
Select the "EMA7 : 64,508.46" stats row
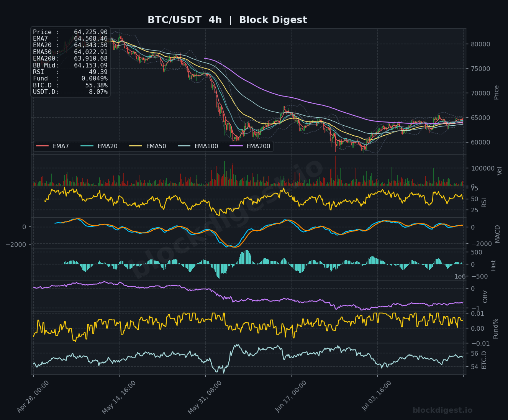coord(70,39)
